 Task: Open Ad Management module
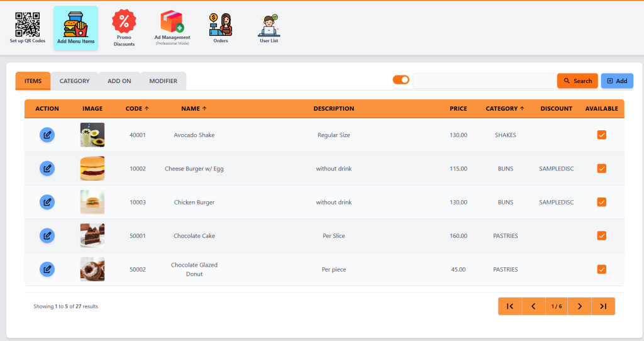172,28
